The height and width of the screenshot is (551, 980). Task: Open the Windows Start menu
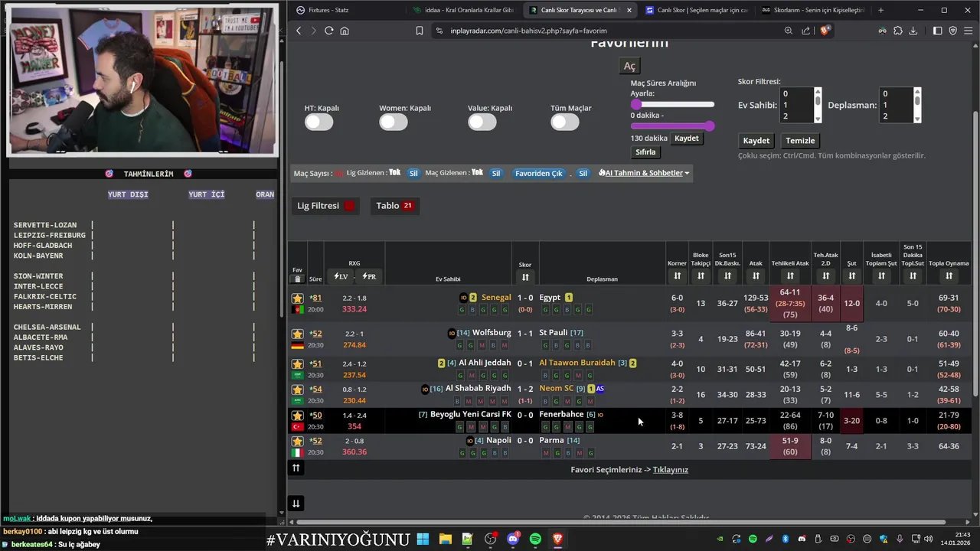coord(423,539)
